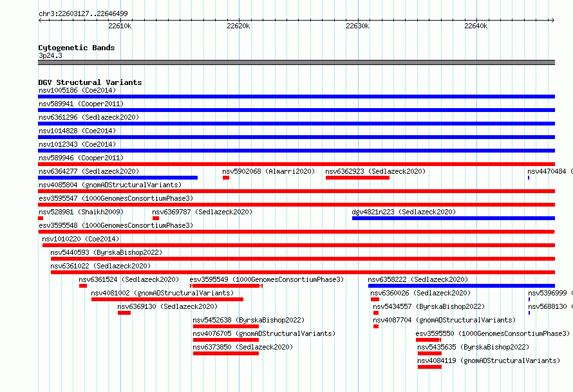Choose nsv5434557 (ByrskaBishop2022) label
This screenshot has width=573, height=392.
pyautogui.click(x=429, y=306)
